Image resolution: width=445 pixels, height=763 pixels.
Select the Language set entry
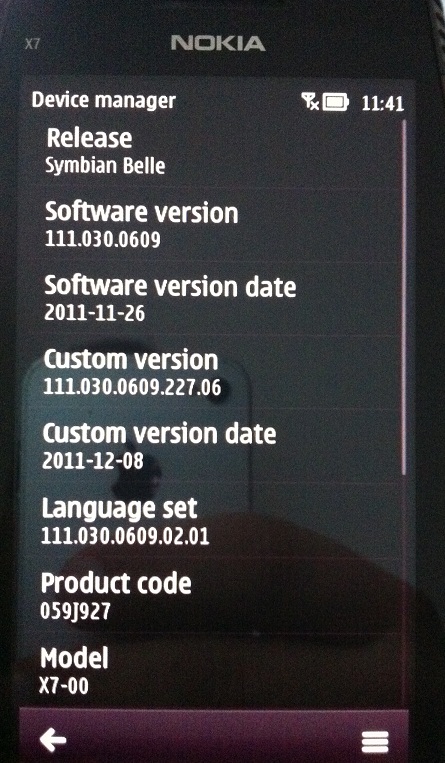pos(212,520)
